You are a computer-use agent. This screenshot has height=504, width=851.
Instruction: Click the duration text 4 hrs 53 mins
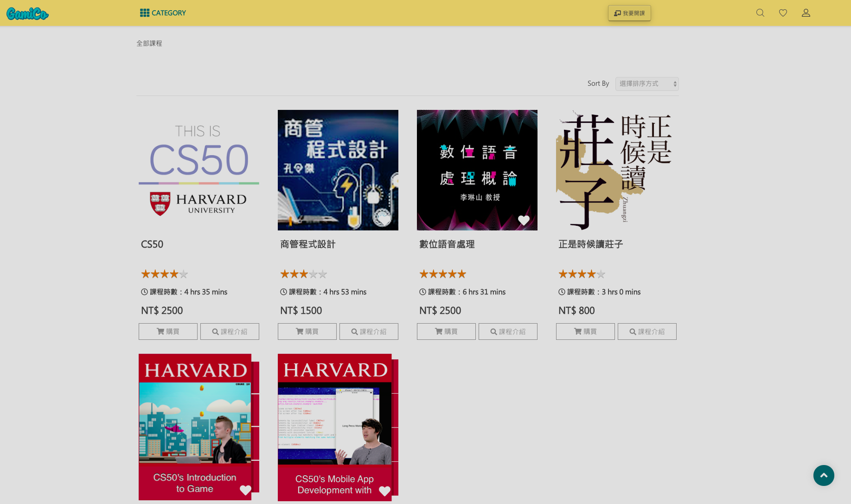(x=345, y=292)
